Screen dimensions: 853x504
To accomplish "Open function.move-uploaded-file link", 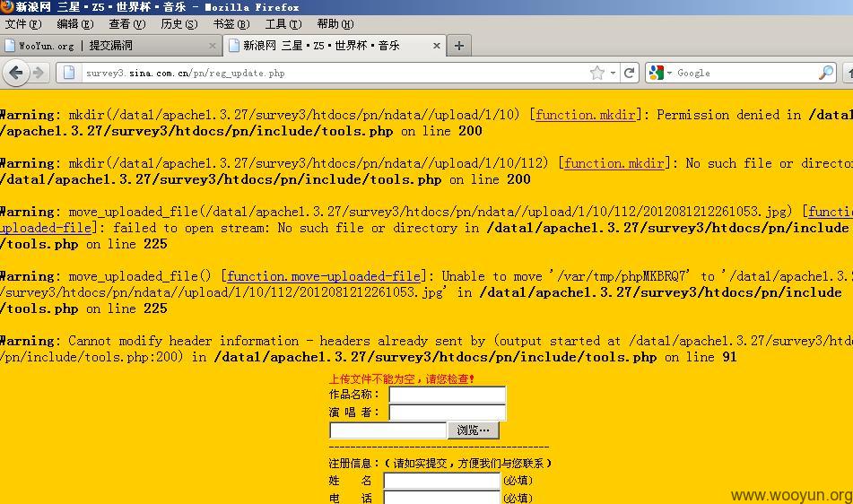I will click(x=324, y=276).
